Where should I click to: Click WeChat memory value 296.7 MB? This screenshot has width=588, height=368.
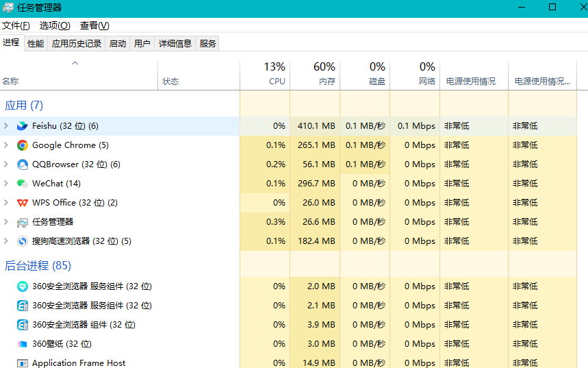(x=316, y=183)
